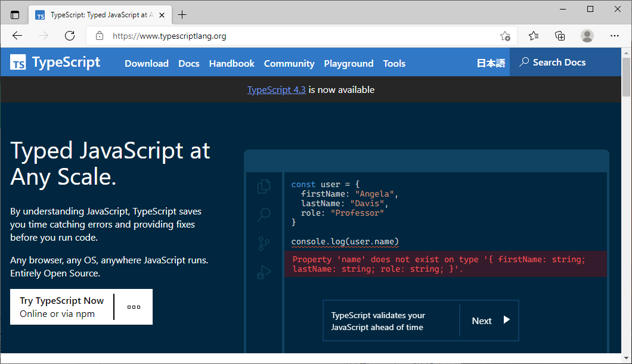Click the site lock icon in the address bar
632x364 pixels.
pos(100,36)
